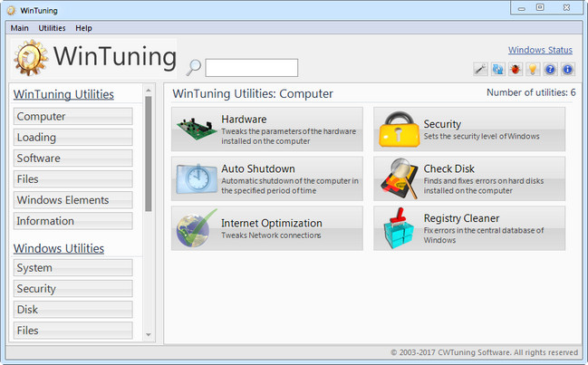Click the CWTuning Software copyright status text

point(484,352)
